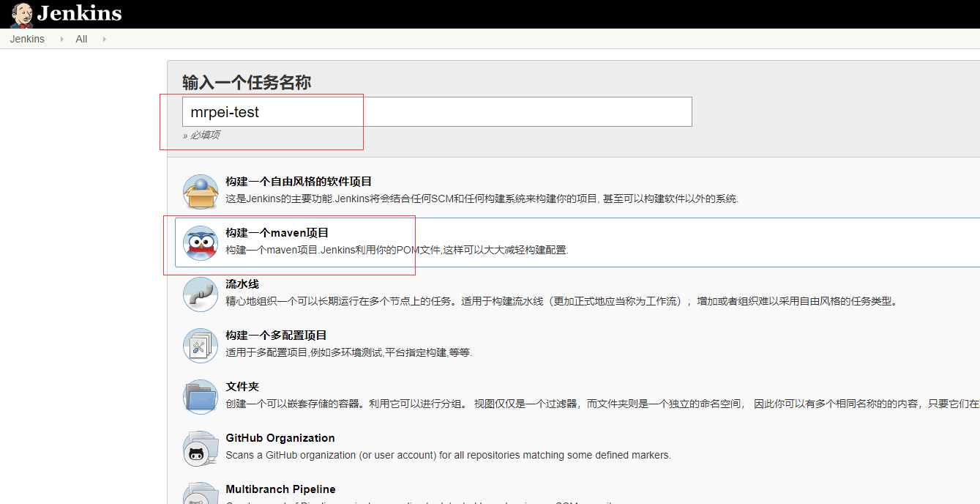Click the folder description text
This screenshot has width=980, height=504.
click(602, 404)
